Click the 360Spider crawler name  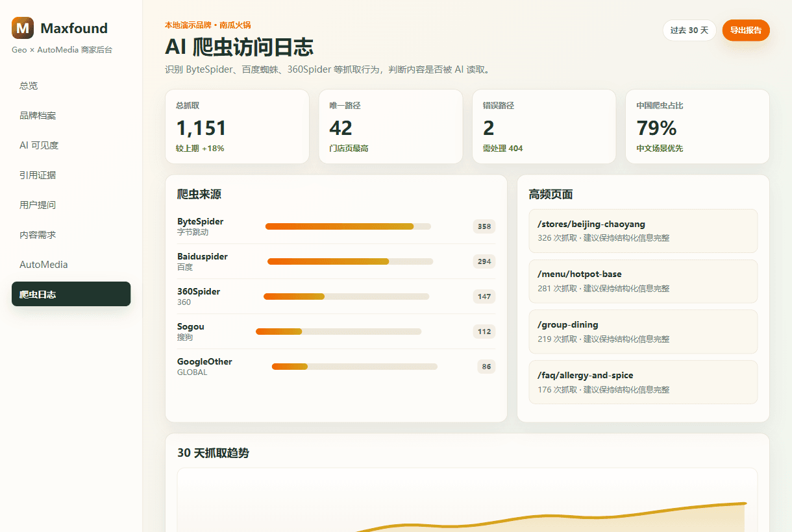pyautogui.click(x=199, y=291)
